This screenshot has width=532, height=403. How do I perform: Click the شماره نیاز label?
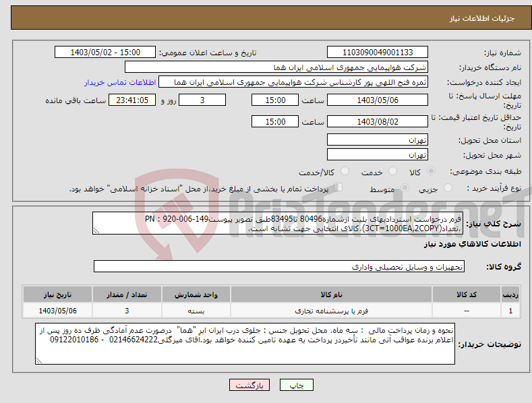click(x=502, y=53)
